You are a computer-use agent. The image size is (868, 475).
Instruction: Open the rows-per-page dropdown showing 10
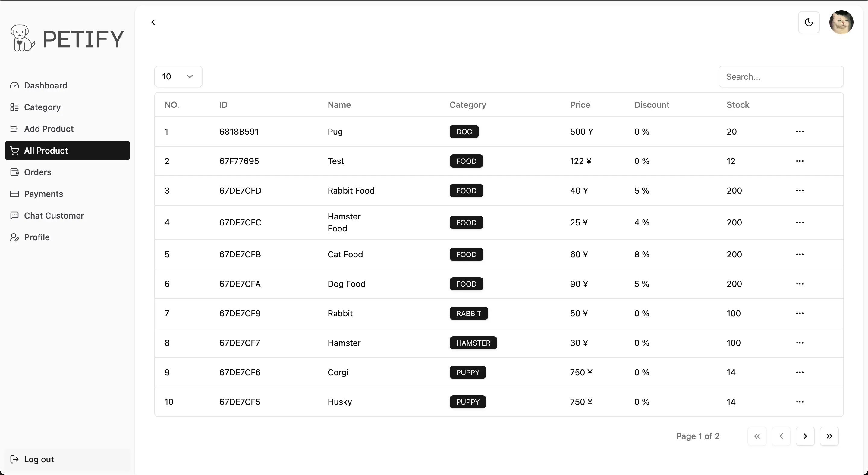coord(178,76)
